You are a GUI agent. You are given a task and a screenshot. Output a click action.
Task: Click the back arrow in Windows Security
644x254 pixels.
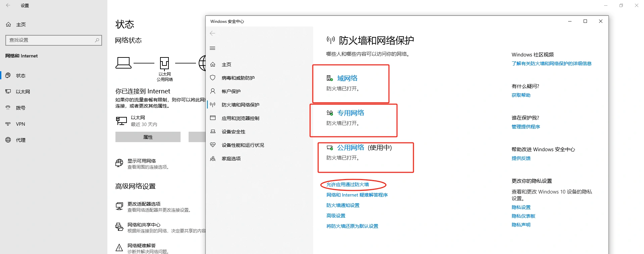[x=212, y=33]
